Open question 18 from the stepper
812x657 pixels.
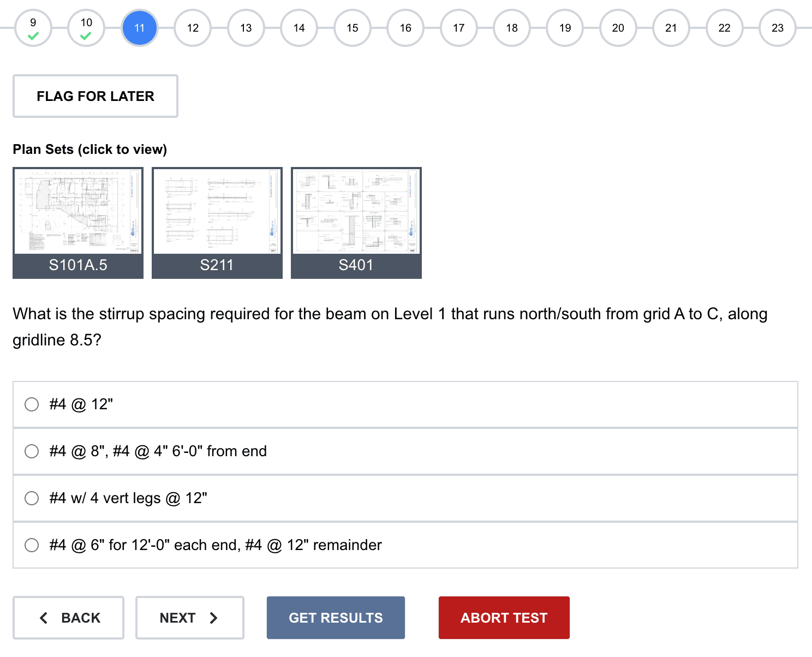tap(511, 28)
